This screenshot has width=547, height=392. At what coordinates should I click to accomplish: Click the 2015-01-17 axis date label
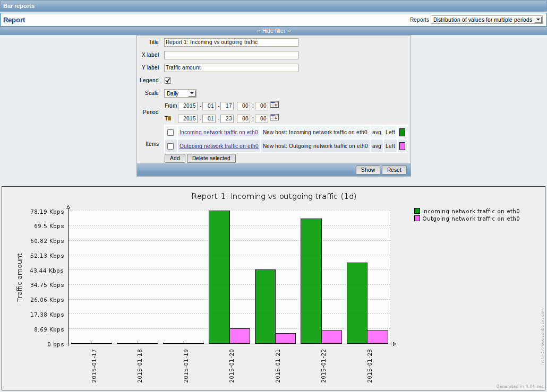pos(94,366)
